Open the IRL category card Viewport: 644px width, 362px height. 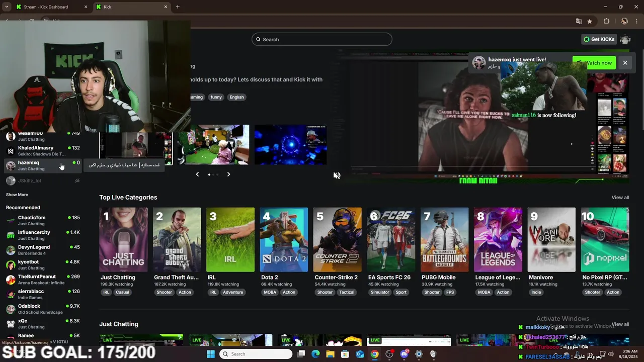click(x=230, y=240)
